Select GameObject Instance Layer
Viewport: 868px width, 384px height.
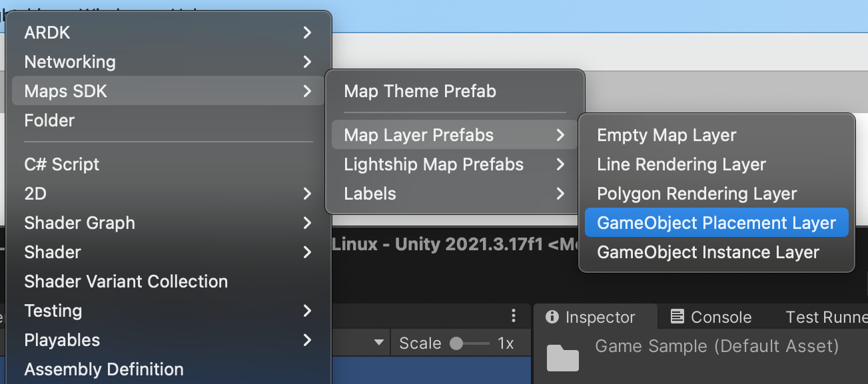click(x=716, y=252)
